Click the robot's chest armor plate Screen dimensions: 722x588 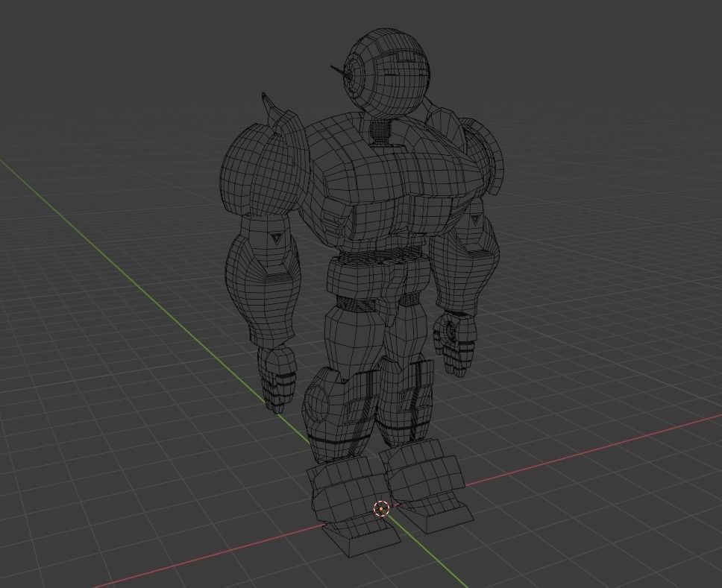pos(392,179)
